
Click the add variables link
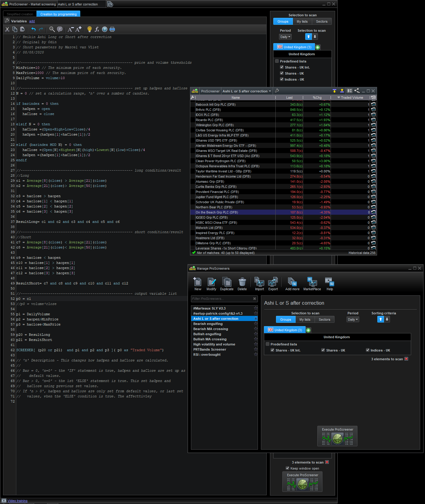coord(32,21)
